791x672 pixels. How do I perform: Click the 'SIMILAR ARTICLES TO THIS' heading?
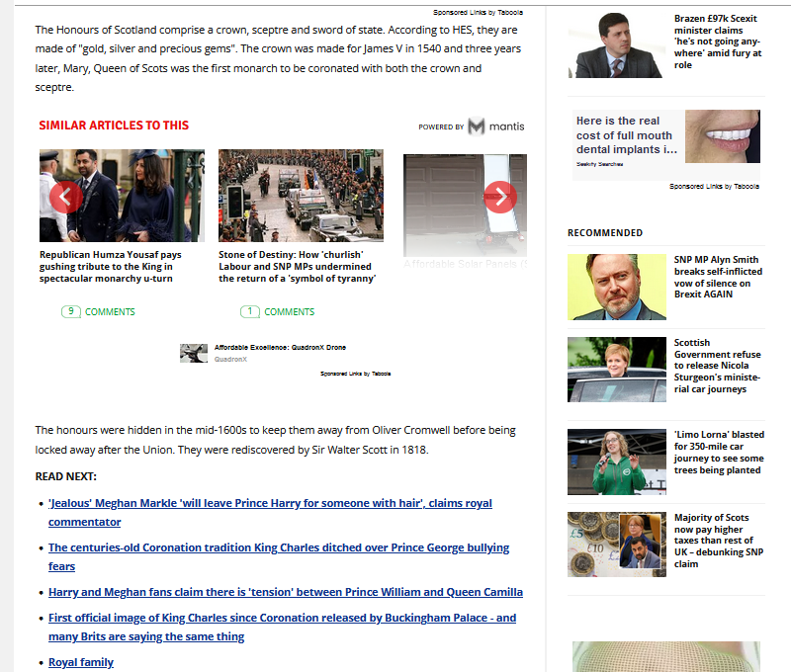pyautogui.click(x=114, y=126)
